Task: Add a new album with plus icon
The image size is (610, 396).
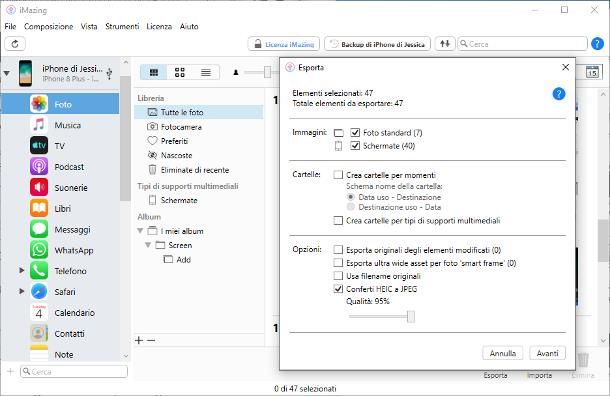Action: click(139, 340)
